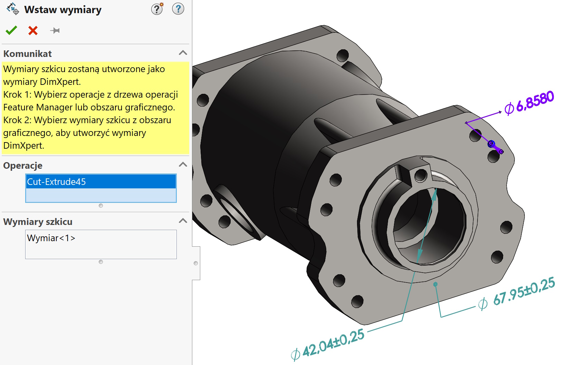Select the Ø6,8580 purple dimension
Image resolution: width=588 pixels, height=365 pixels.
click(x=529, y=103)
